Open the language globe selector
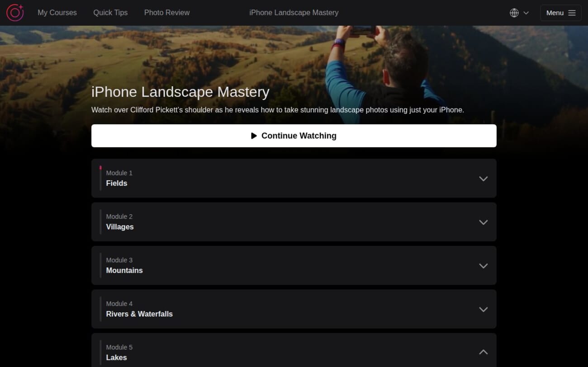The height and width of the screenshot is (367, 588). 514,13
